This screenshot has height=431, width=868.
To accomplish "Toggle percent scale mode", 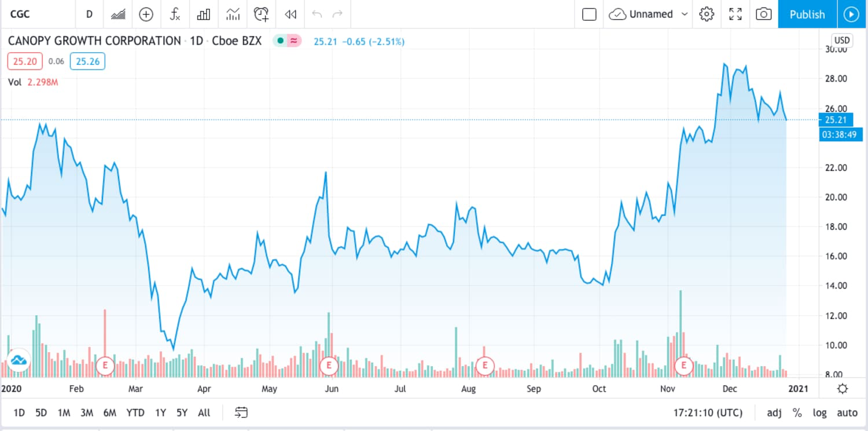I will pos(797,413).
